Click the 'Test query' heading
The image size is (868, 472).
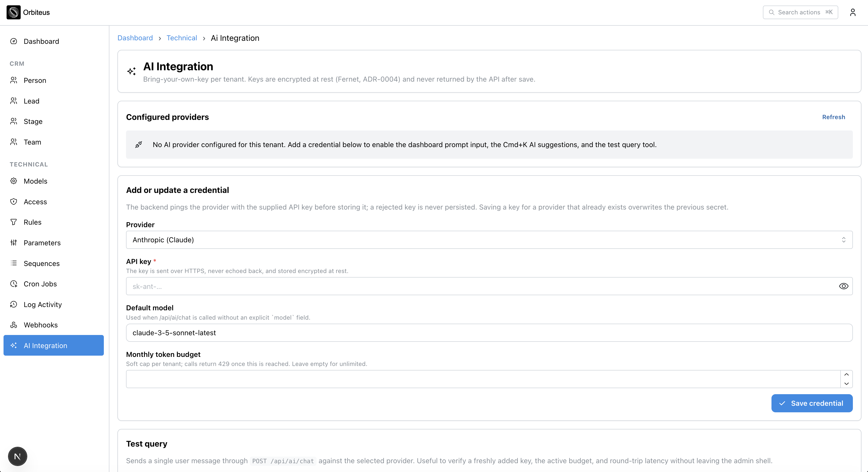[x=147, y=444]
